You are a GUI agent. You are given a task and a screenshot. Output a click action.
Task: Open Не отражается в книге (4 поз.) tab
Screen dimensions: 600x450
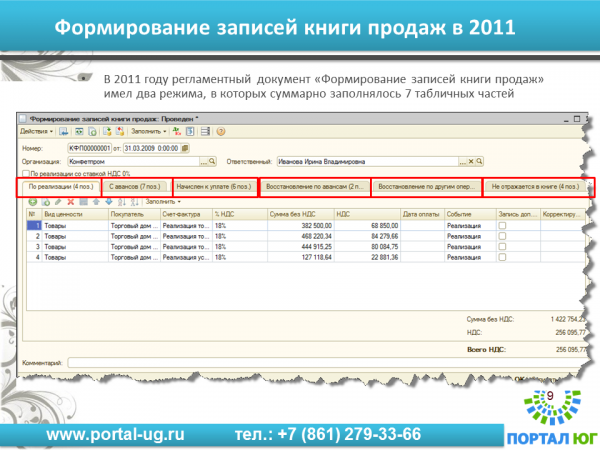pos(535,187)
